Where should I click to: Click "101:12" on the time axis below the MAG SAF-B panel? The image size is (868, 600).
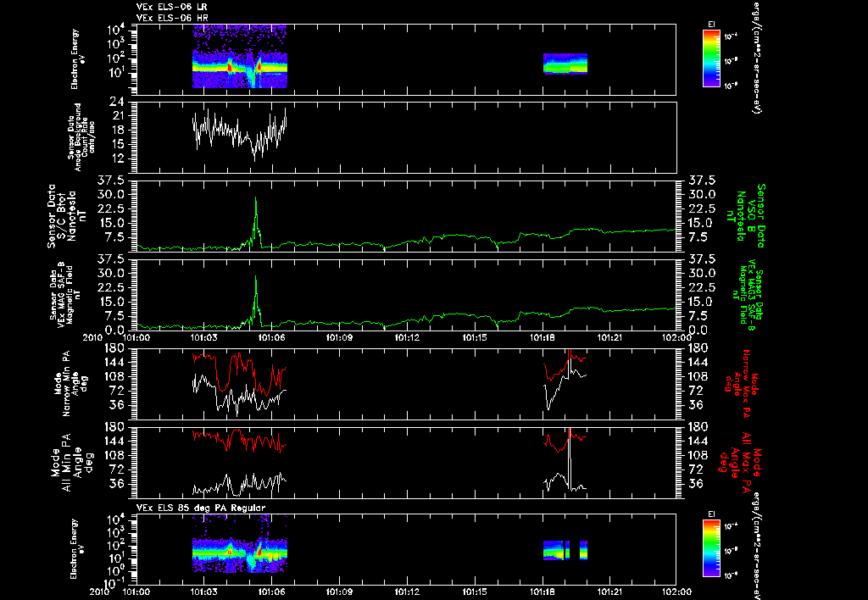click(408, 337)
